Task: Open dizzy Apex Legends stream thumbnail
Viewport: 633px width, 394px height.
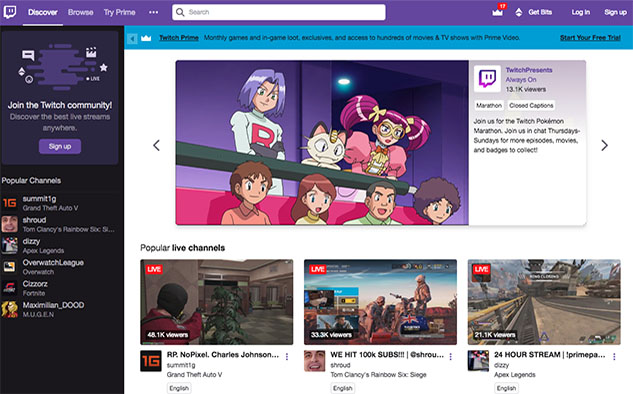Action: pyautogui.click(x=544, y=302)
